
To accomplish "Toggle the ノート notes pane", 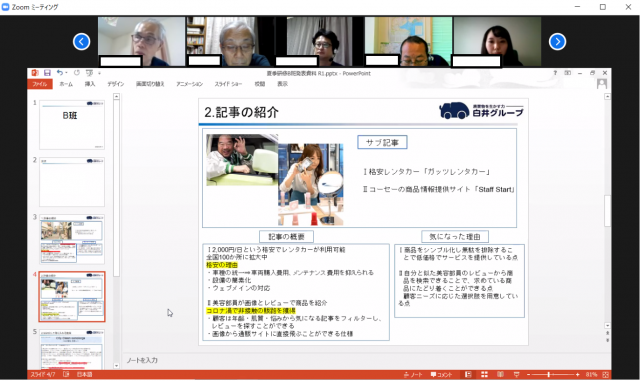I will (413, 374).
